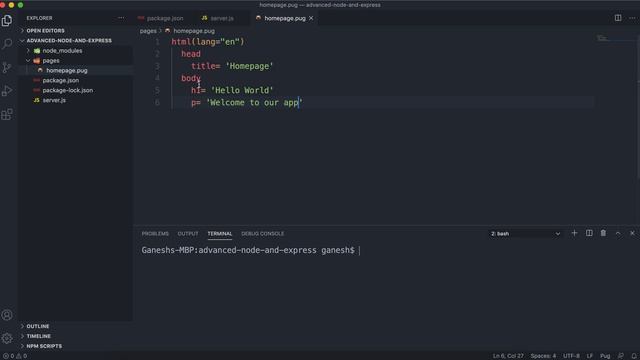Open editor more actions ellipsis
640x360 pixels.
tap(632, 18)
